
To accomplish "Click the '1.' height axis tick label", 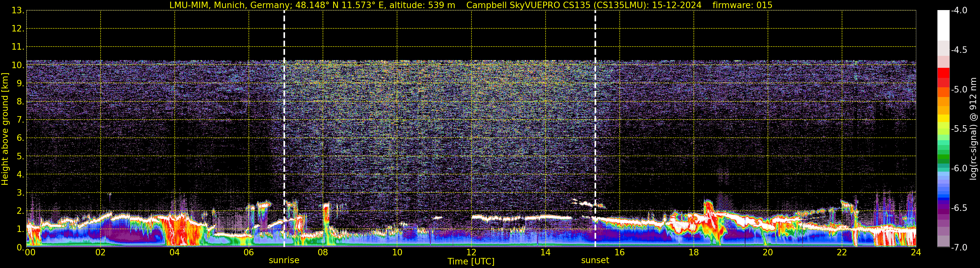I will coord(20,229).
